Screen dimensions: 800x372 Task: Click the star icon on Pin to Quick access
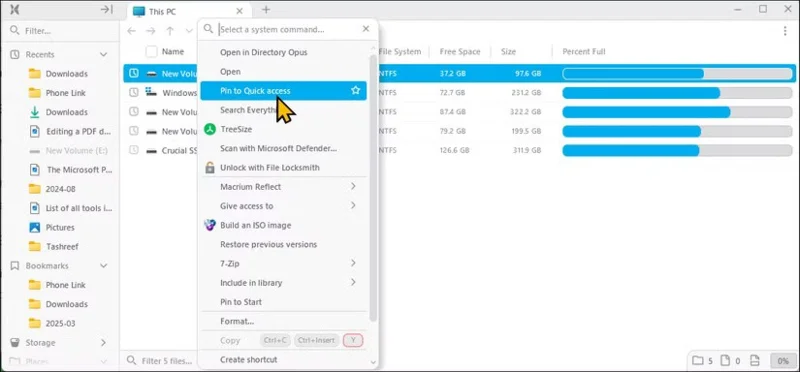click(356, 90)
